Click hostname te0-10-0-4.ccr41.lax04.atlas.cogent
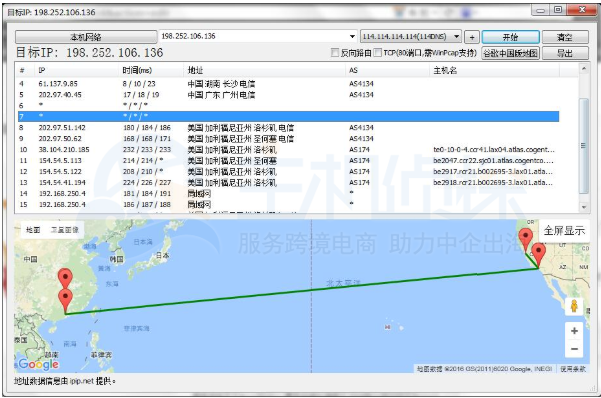 [x=494, y=150]
